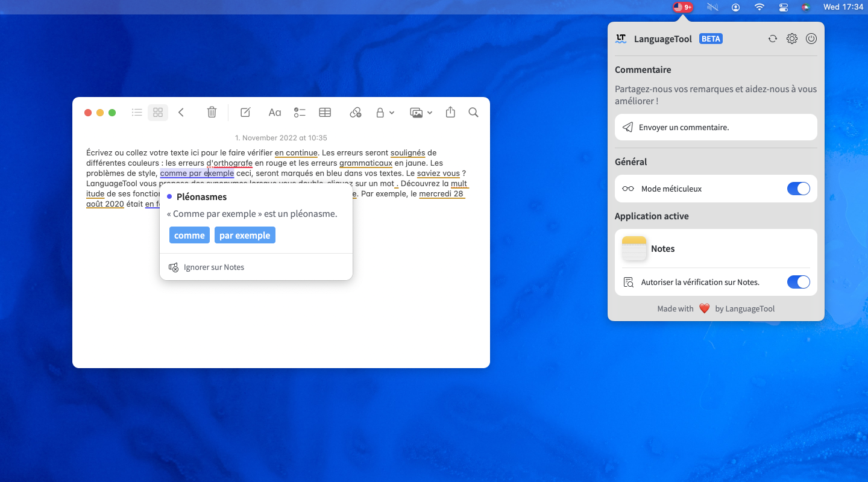Search notes with magnifier icon
The width and height of the screenshot is (868, 482).
coord(474,113)
